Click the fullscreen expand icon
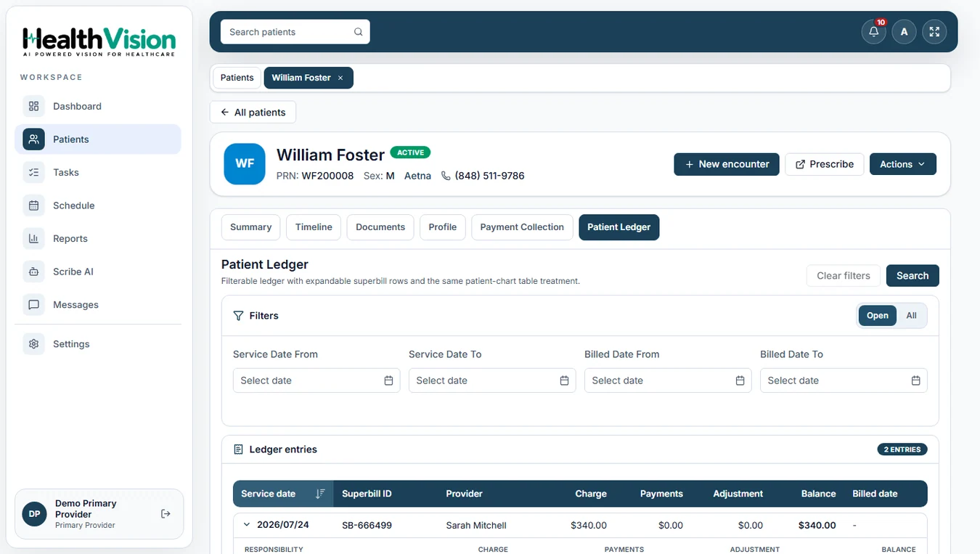 point(934,32)
